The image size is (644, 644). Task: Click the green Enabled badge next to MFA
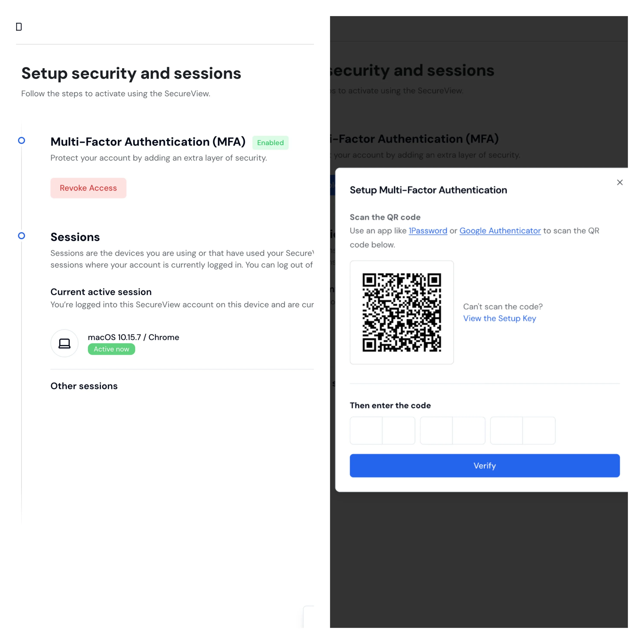(x=270, y=143)
